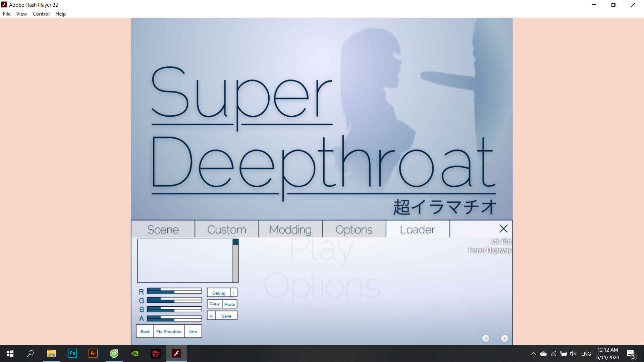This screenshot has width=644, height=362.
Task: Click the text box scrollbar thumb
Action: [x=235, y=242]
